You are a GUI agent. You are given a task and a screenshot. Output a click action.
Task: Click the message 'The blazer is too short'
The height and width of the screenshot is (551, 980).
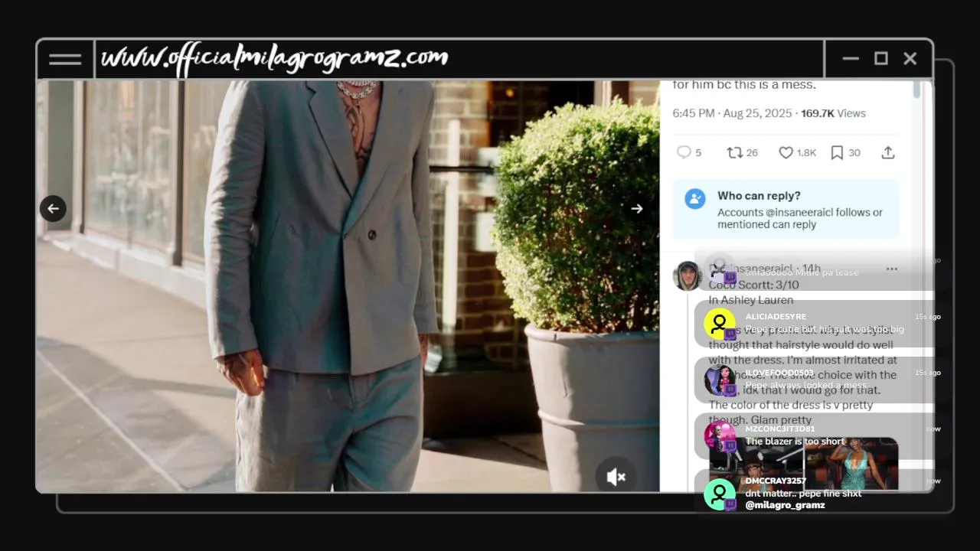tap(795, 442)
